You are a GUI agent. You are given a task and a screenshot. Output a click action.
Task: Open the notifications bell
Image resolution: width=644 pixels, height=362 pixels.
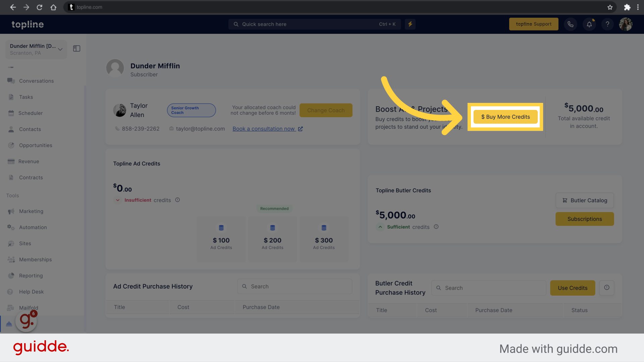pyautogui.click(x=589, y=24)
